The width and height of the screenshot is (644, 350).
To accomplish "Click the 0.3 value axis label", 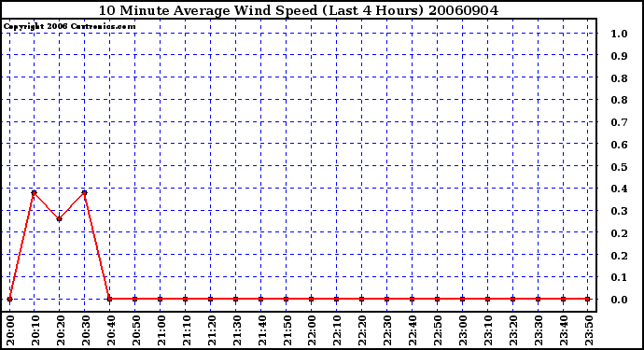I will [x=620, y=211].
